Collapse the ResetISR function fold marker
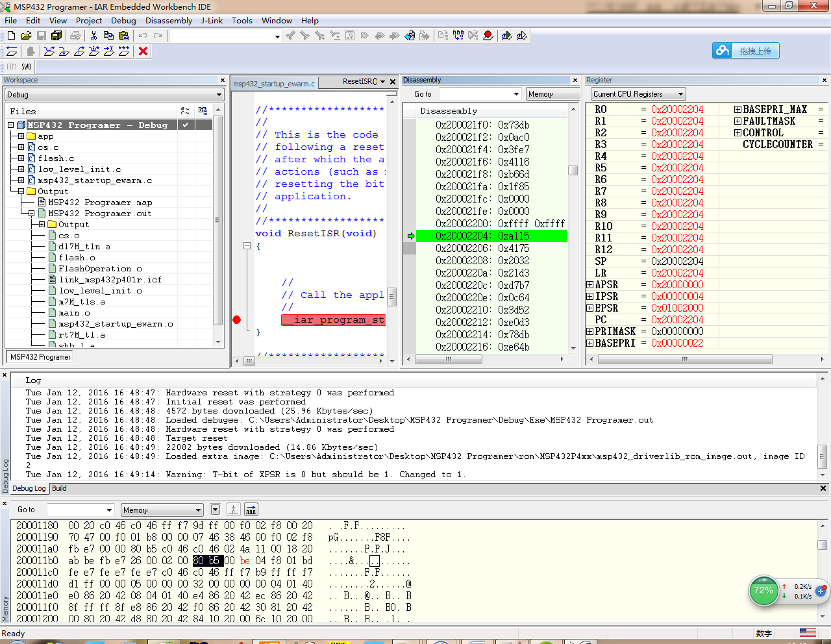This screenshot has height=644, width=831. (x=247, y=246)
